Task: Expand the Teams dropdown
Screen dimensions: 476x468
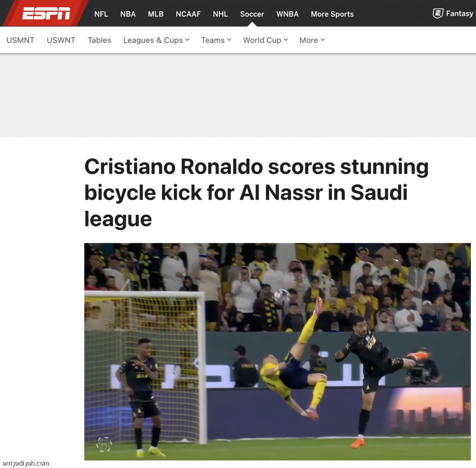Action: [x=216, y=40]
